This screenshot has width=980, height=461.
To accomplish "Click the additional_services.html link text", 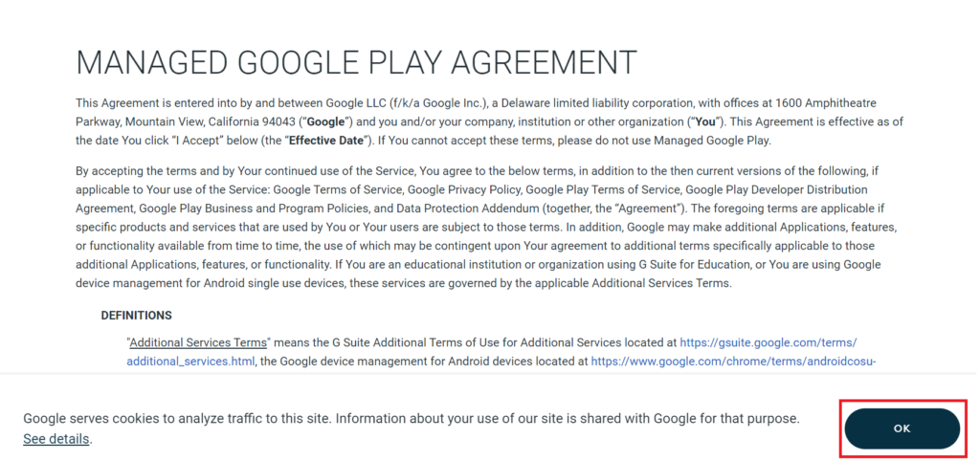I will point(191,361).
